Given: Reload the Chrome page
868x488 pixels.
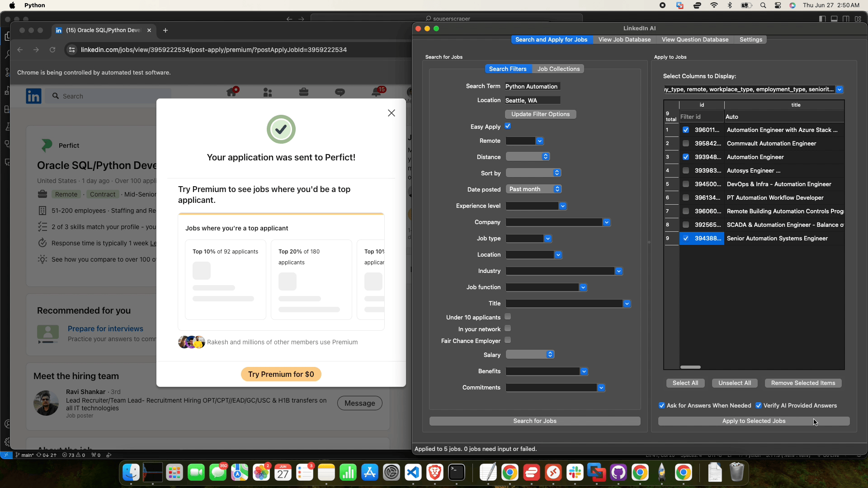Looking at the screenshot, I should [52, 50].
